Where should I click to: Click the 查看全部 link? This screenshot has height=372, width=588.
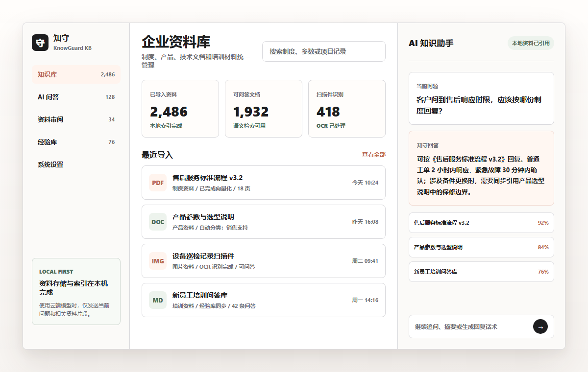[x=374, y=155]
